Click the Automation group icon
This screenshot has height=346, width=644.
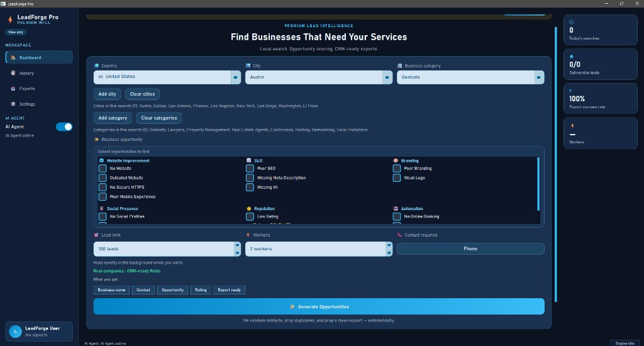coord(396,208)
